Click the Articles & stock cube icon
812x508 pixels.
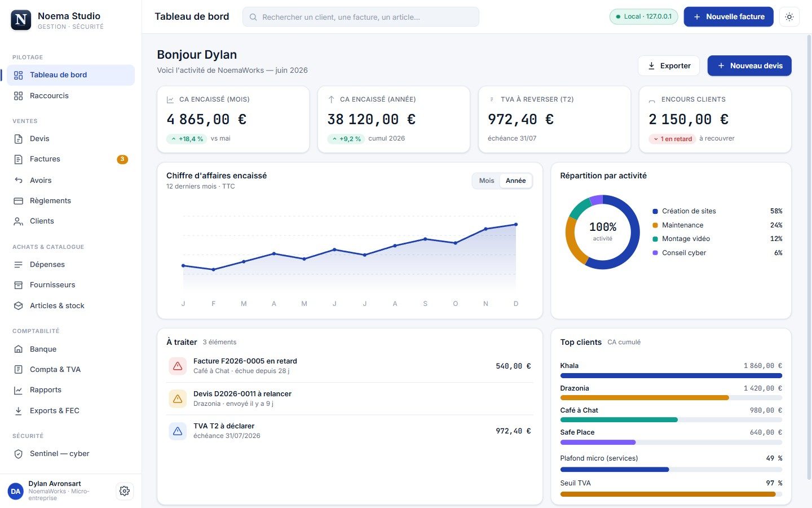point(19,306)
